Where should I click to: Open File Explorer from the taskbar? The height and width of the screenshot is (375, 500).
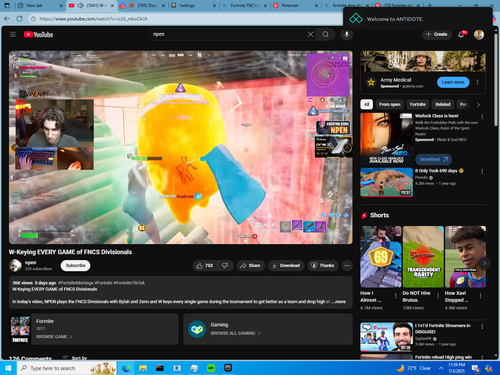[143, 368]
